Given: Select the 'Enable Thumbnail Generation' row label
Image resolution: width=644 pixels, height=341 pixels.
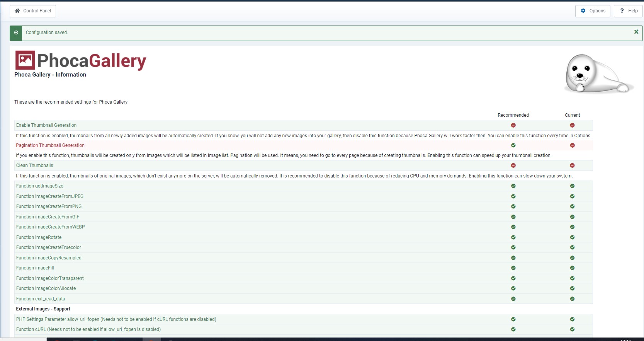Looking at the screenshot, I should click(x=46, y=125).
